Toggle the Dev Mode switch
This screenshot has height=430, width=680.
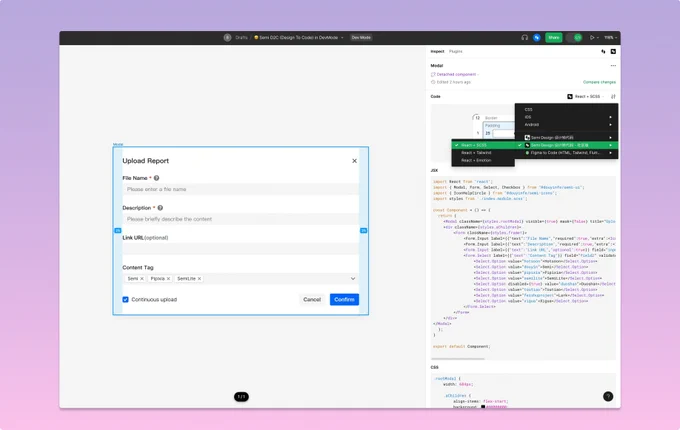tap(574, 38)
